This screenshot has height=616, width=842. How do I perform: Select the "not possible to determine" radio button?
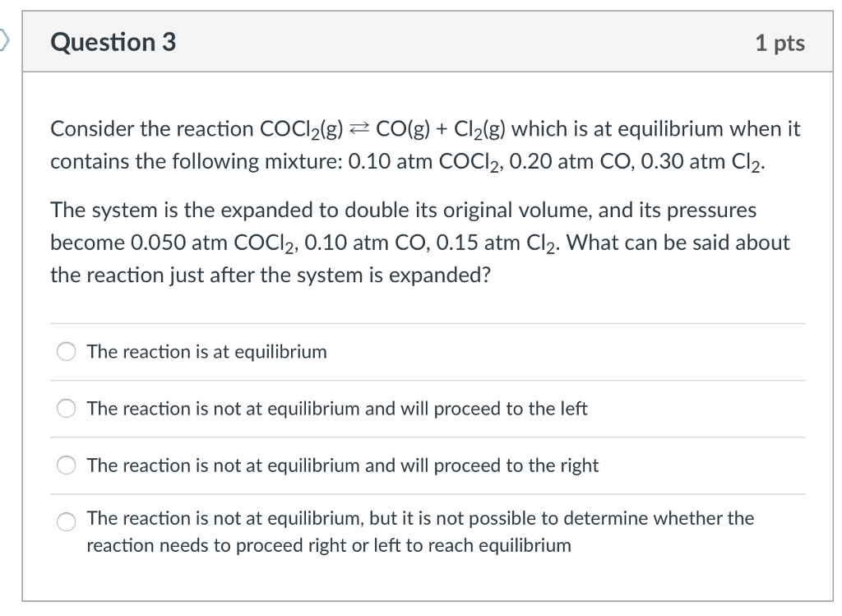click(x=66, y=521)
